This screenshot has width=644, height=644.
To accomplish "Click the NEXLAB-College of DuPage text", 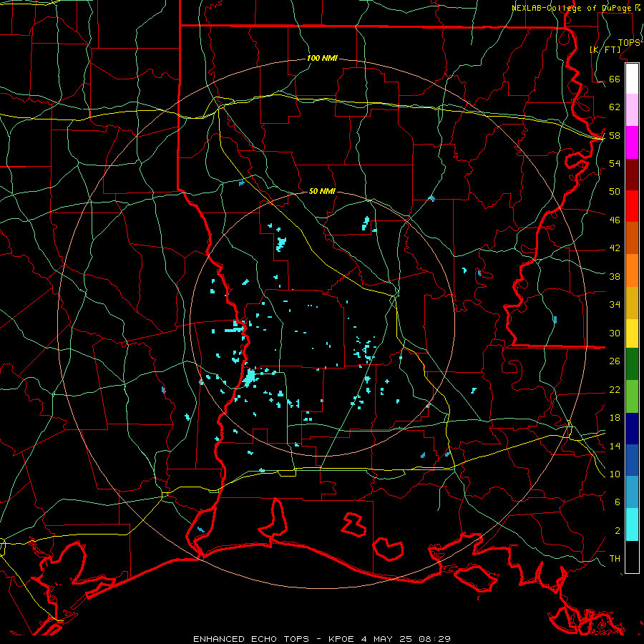I will 572,8.
